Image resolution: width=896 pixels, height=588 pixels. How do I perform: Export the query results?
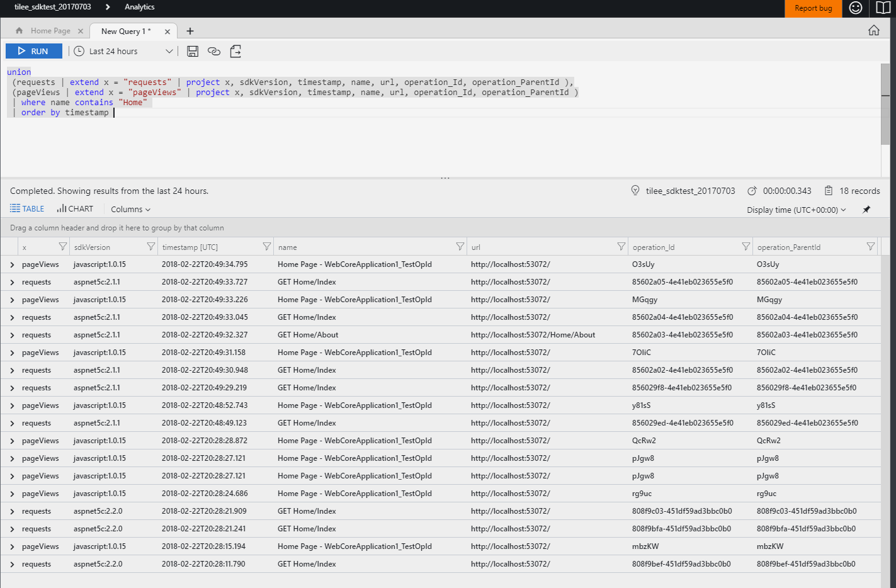(x=235, y=51)
